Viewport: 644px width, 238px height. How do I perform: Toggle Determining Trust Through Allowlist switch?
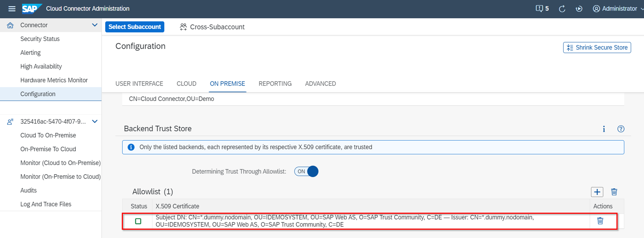click(306, 171)
